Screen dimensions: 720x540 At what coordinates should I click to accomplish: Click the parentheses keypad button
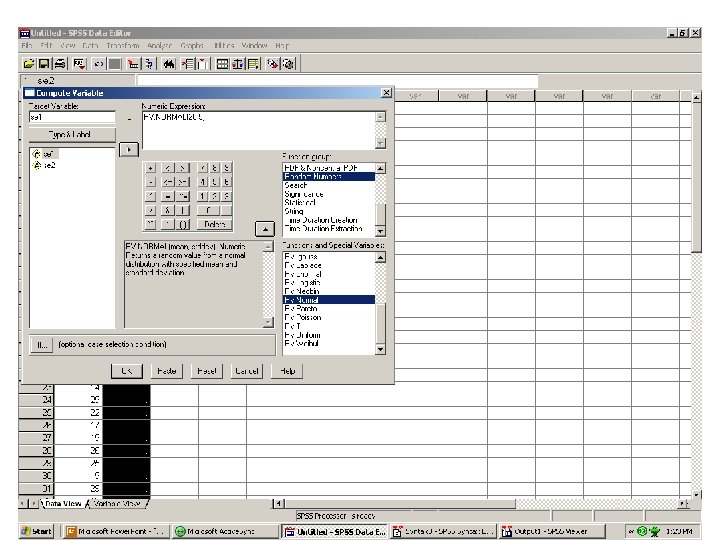click(x=183, y=225)
